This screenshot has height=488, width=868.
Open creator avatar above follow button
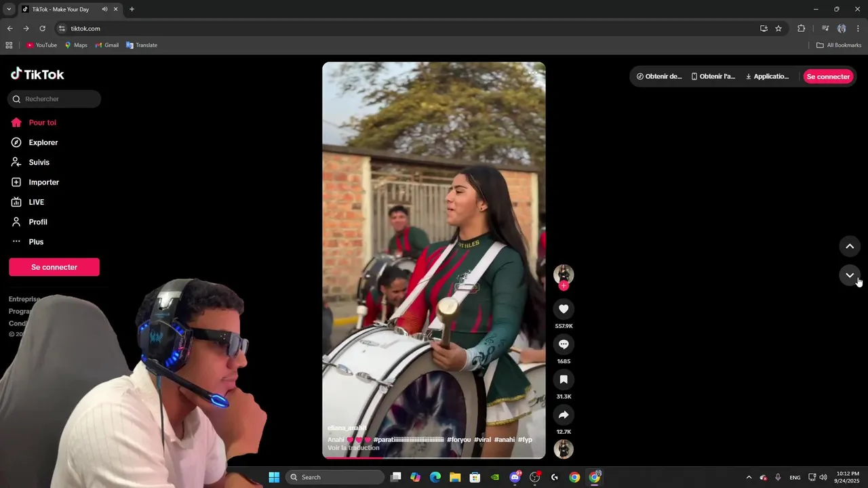(564, 274)
